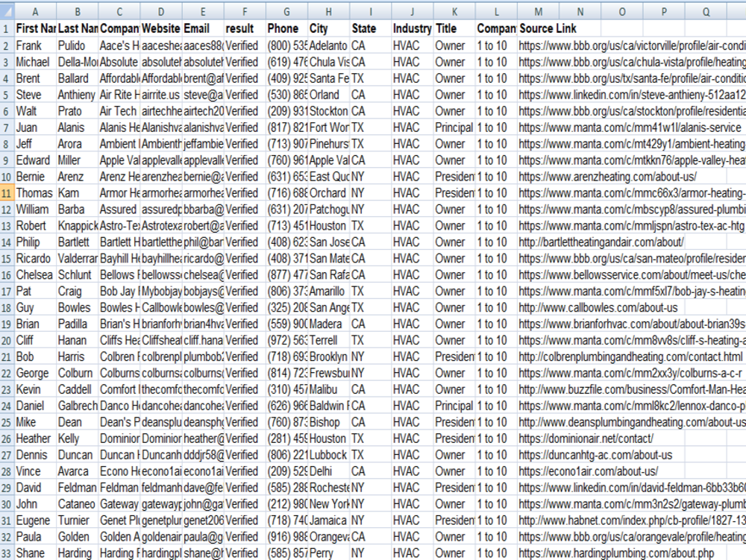746x560 pixels.
Task: Select the city cell 'Terrell'
Action: pyautogui.click(x=329, y=341)
